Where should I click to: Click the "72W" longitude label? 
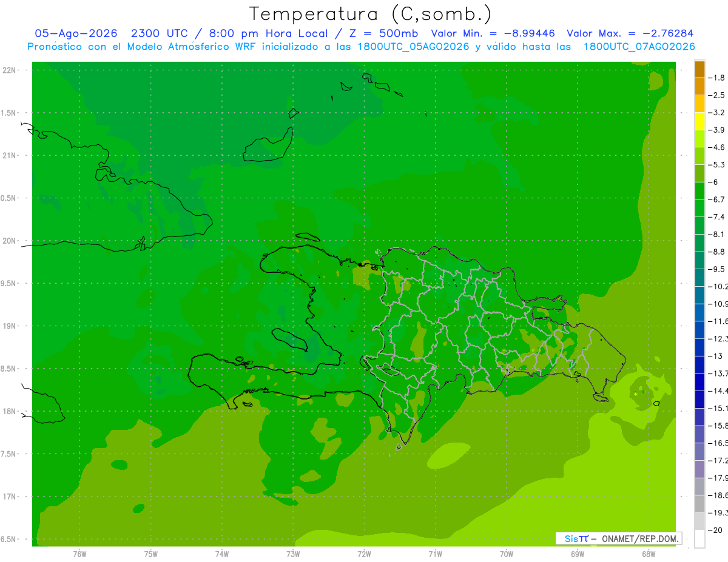364,554
